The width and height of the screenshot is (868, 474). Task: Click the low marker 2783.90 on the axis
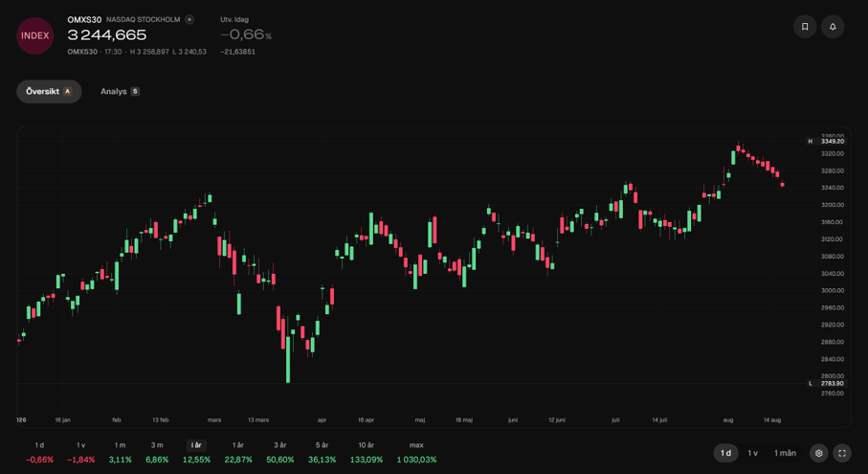pyautogui.click(x=832, y=383)
